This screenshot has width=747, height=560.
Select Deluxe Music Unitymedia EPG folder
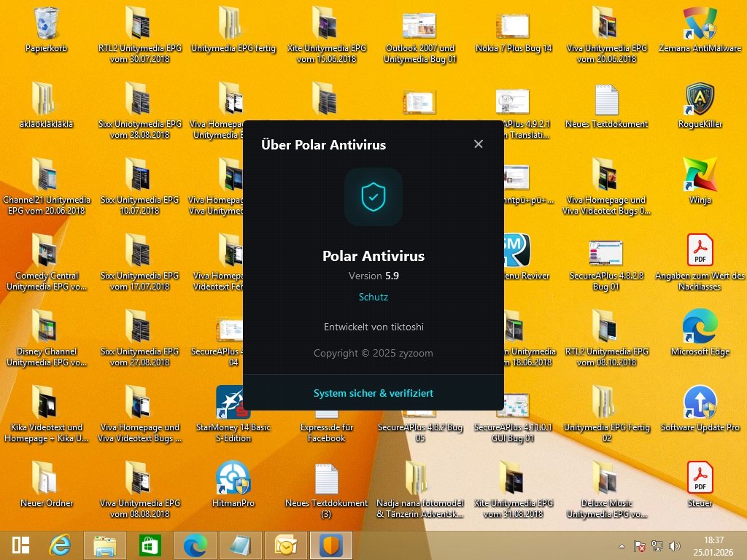click(x=606, y=489)
